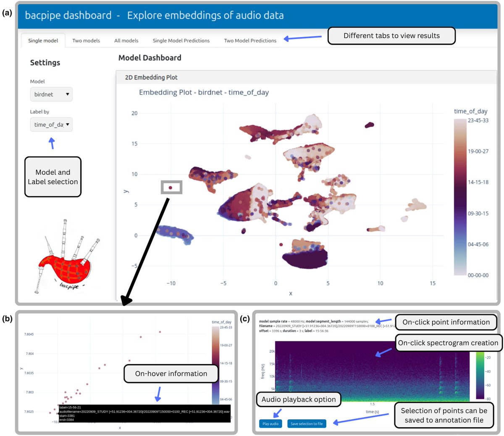Viewport: 504px width, 436px height.
Task: Click the 'offset = 3396 s' info line
Action: tap(294, 331)
